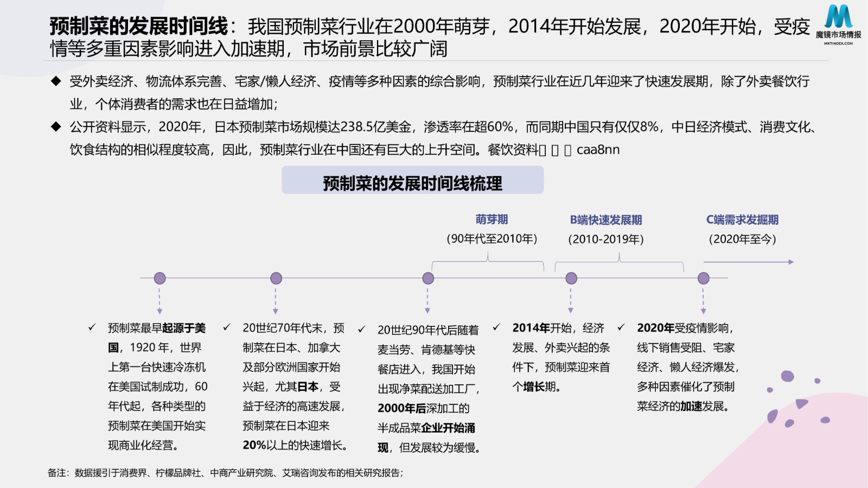Click the line 及部分欧洲国家开始
This screenshot has width=868, height=488.
[291, 367]
